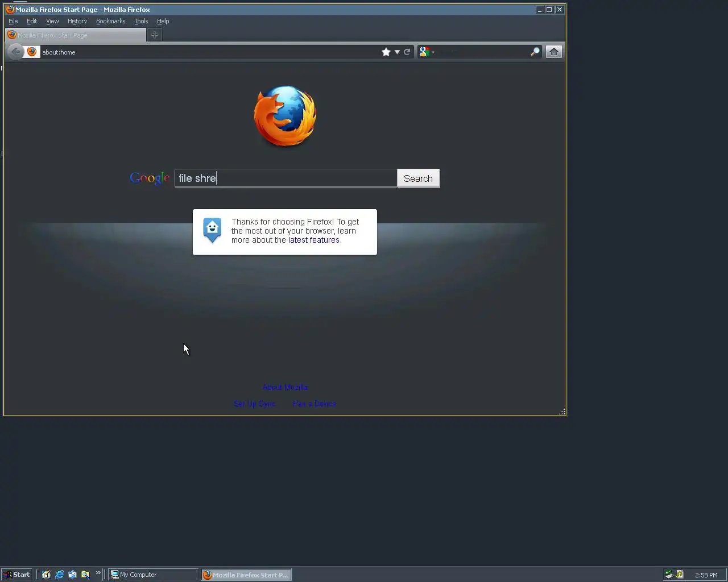728x582 pixels.
Task: Click the Google search field containing 'file shre'
Action: coord(286,178)
